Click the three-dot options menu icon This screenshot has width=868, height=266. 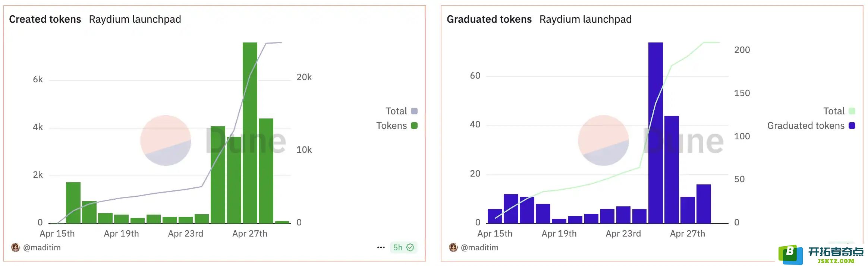point(381,247)
